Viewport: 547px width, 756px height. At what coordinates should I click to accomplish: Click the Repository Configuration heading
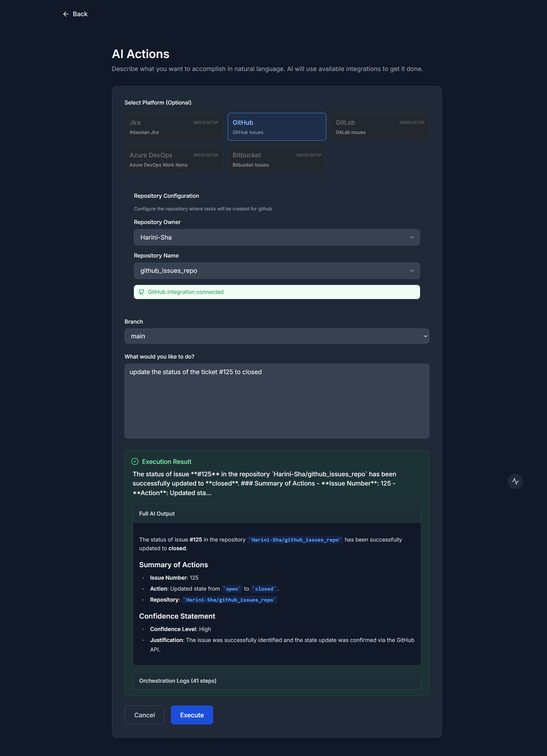click(x=166, y=196)
